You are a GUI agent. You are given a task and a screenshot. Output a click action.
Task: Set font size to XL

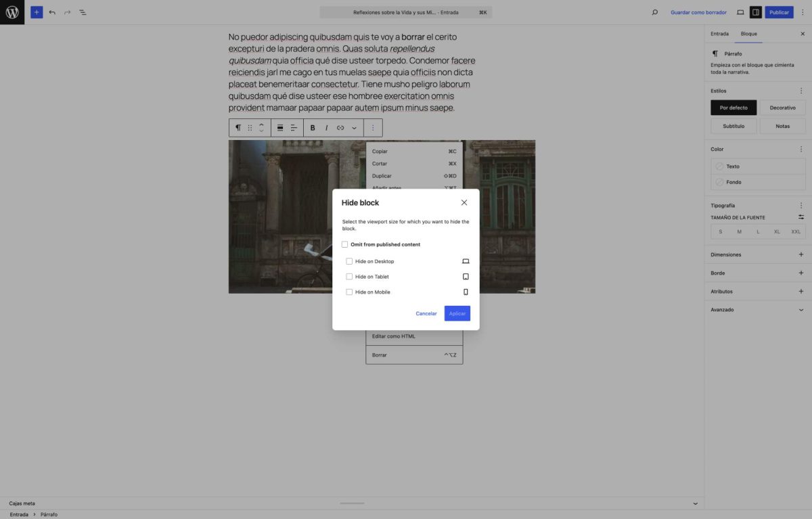coord(776,231)
